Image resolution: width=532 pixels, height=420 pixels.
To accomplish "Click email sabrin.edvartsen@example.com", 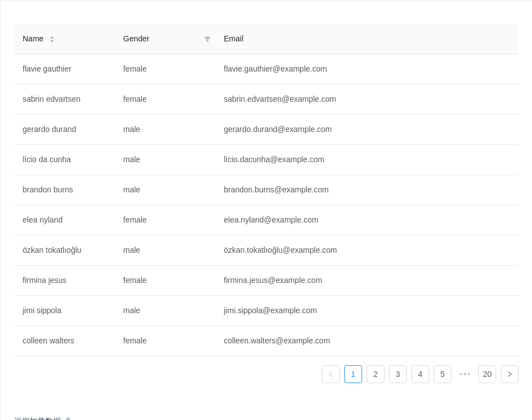I will [280, 99].
